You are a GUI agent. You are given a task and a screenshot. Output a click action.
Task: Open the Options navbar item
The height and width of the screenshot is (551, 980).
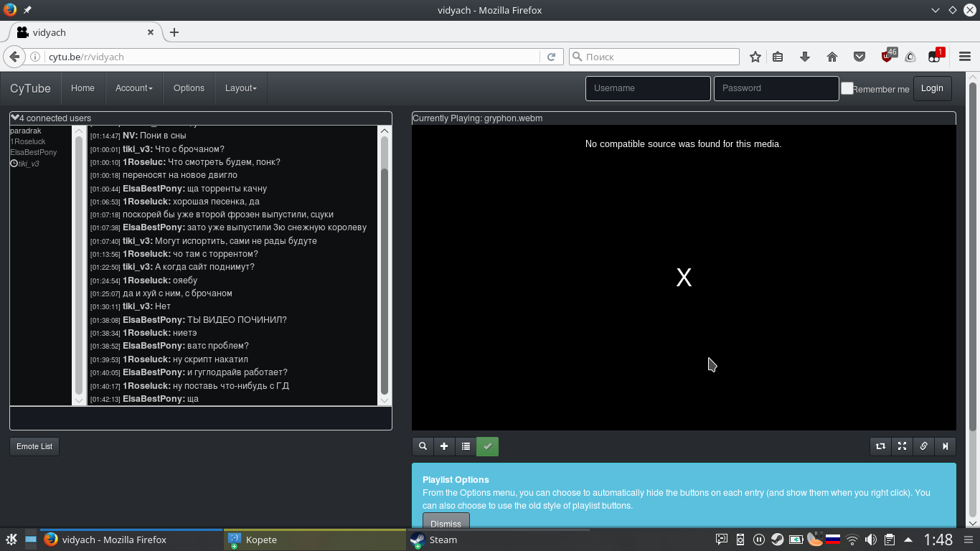pos(189,88)
